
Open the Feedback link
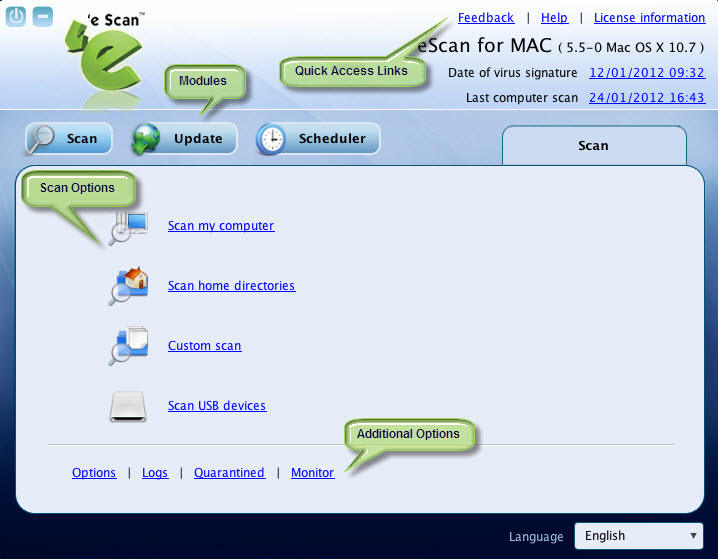pos(486,18)
